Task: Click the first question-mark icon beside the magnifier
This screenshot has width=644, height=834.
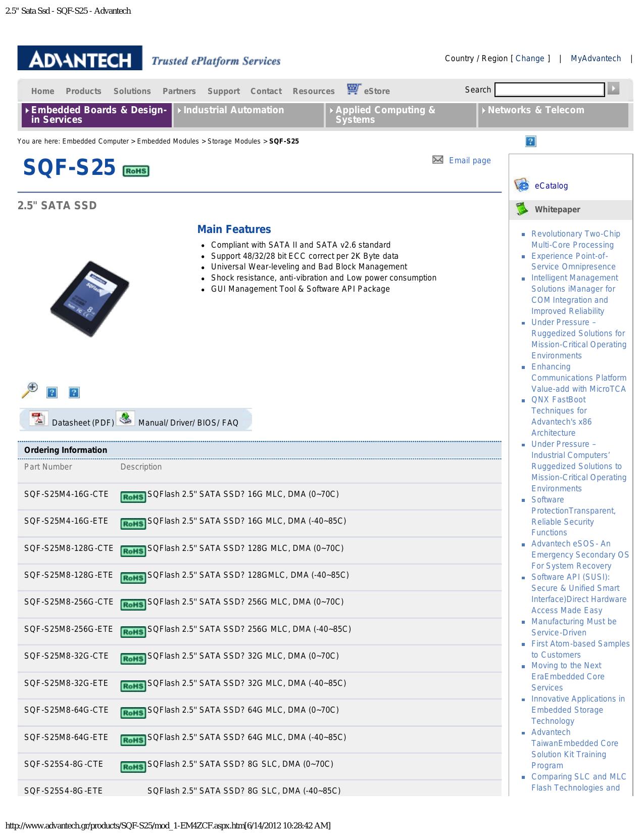Action: click(x=52, y=393)
